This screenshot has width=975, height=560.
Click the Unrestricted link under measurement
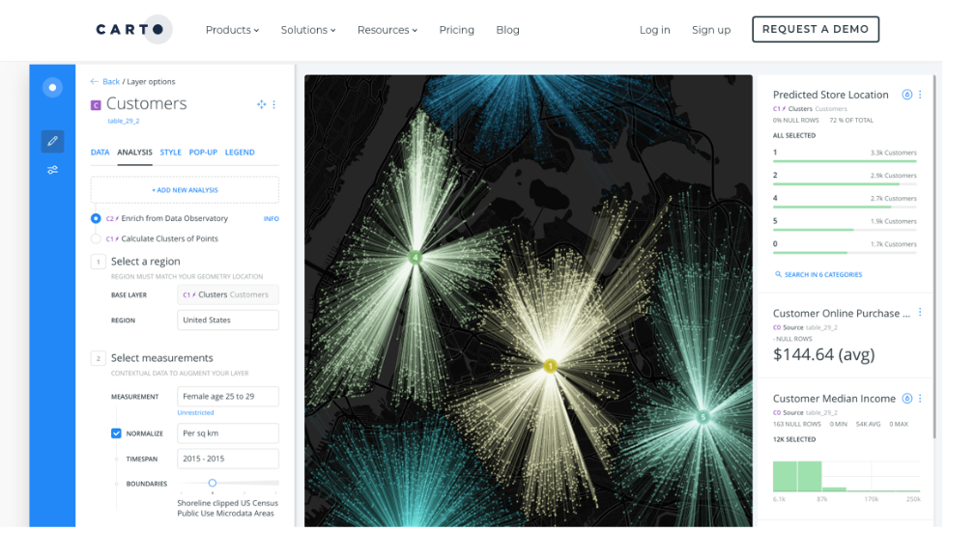[195, 412]
